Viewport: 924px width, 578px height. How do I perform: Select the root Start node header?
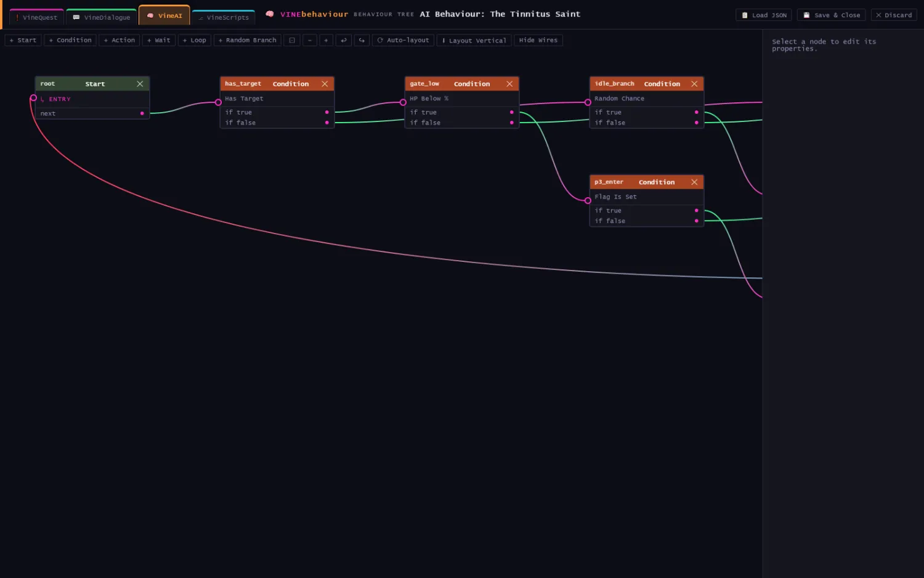click(x=92, y=84)
